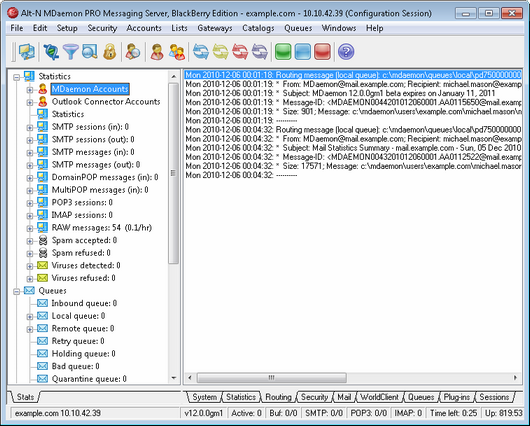This screenshot has width=530, height=426.
Task: Switch to the Statistics log tab
Action: click(x=241, y=397)
